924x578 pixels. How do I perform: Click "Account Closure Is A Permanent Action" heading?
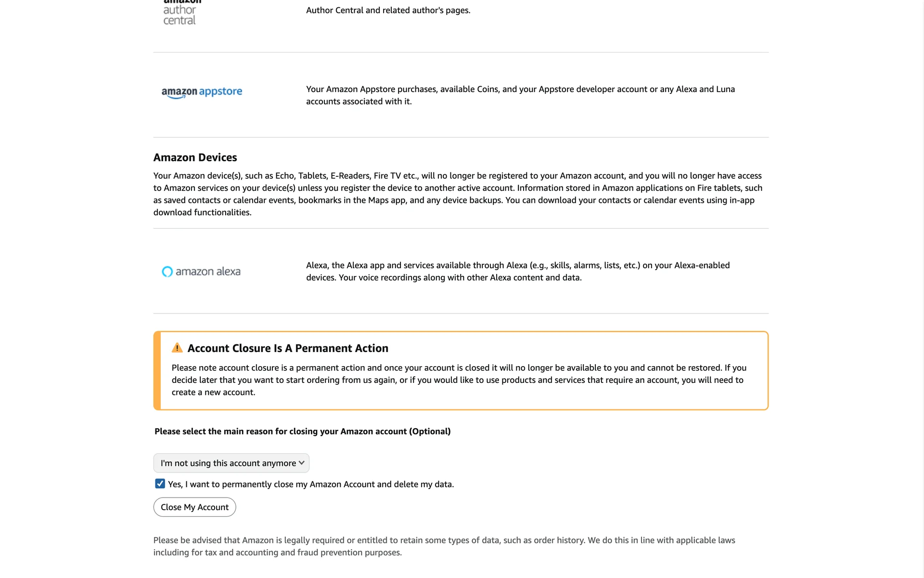[288, 348]
